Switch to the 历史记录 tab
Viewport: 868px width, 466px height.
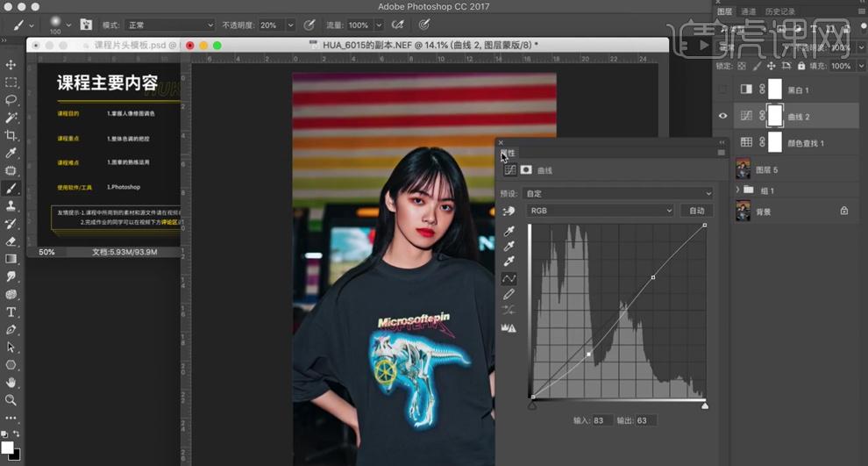(780, 11)
